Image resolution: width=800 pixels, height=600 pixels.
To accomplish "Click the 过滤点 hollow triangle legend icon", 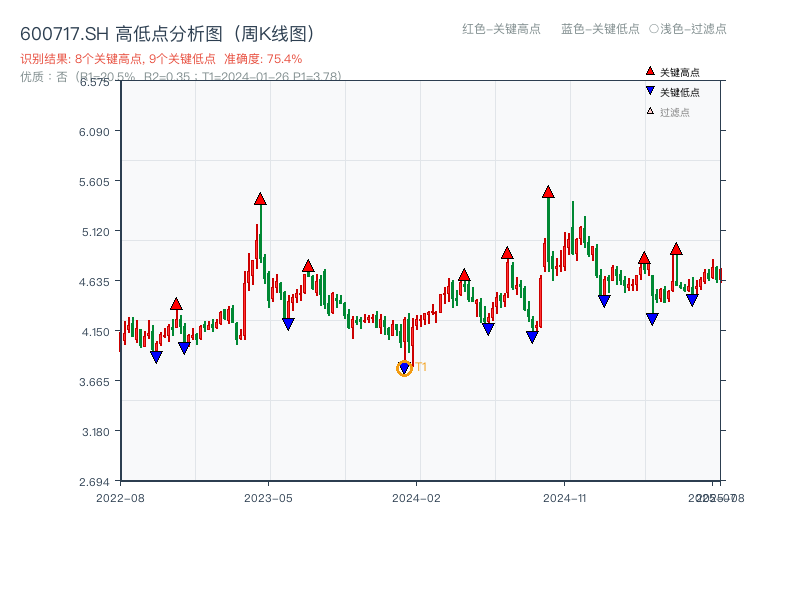I will click(x=648, y=111).
